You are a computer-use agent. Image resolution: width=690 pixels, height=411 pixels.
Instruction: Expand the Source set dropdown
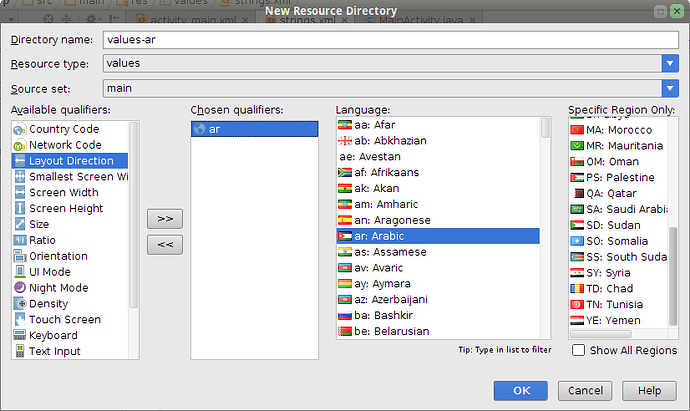click(670, 88)
